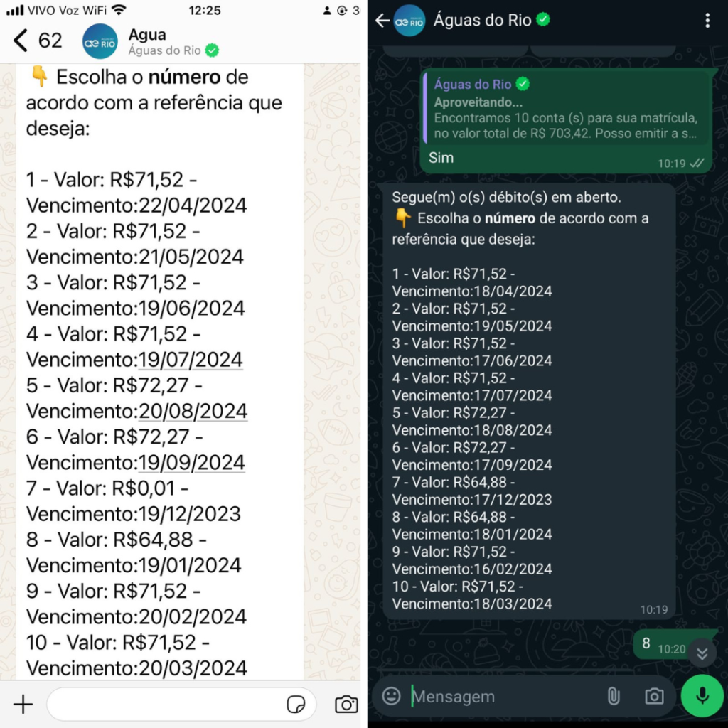This screenshot has width=728, height=728.
Task: Tap the plus attachment icon in left chat
Action: [x=23, y=705]
